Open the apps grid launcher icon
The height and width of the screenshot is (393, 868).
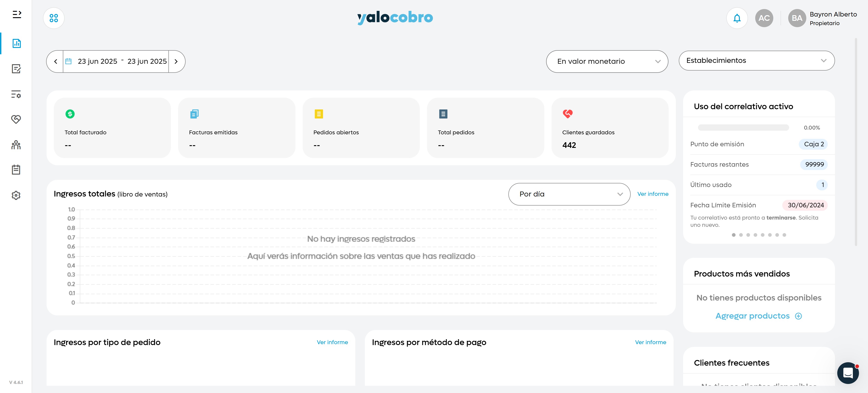tap(54, 18)
